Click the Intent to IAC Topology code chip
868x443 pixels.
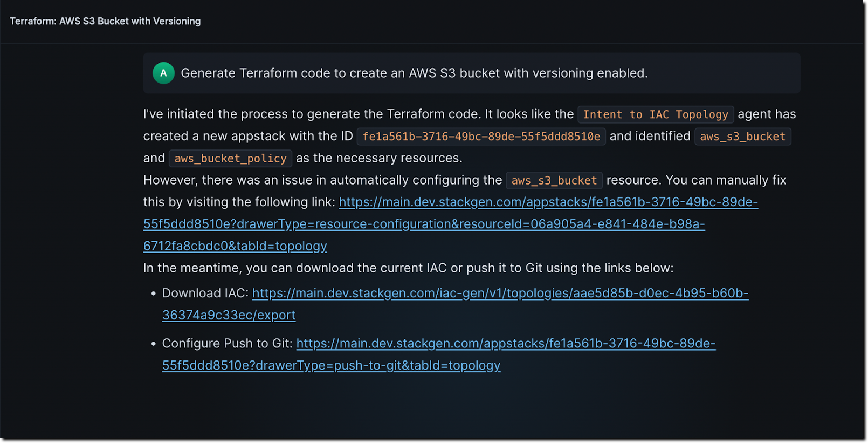coord(656,114)
